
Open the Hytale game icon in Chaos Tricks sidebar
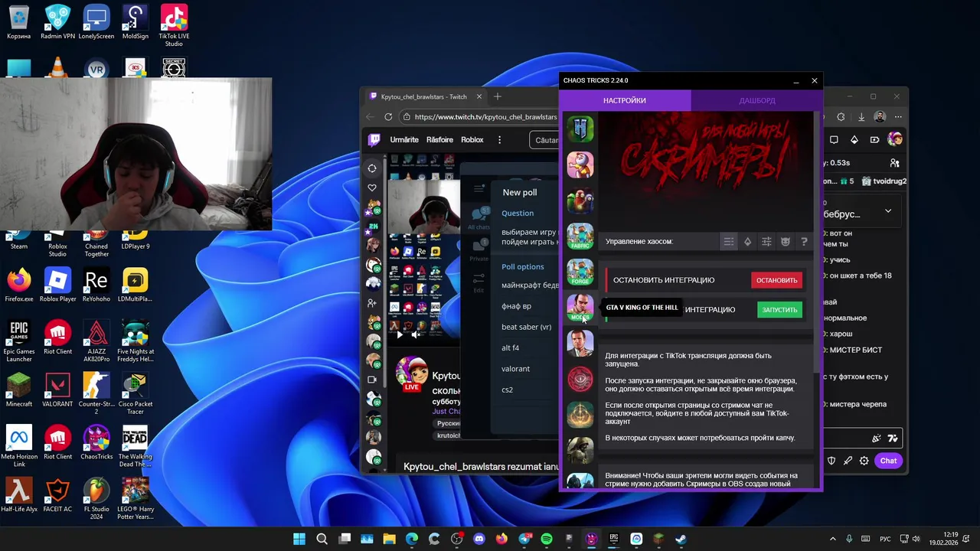pos(580,129)
